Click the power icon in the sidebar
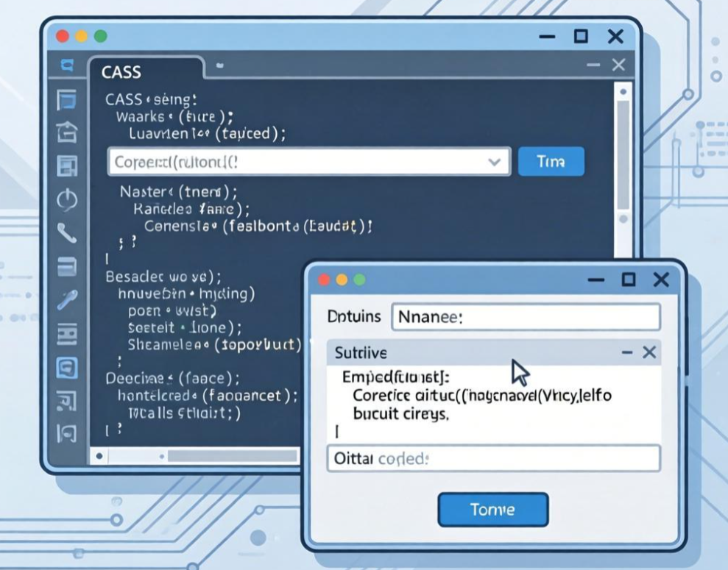This screenshot has width=728, height=570. [68, 200]
